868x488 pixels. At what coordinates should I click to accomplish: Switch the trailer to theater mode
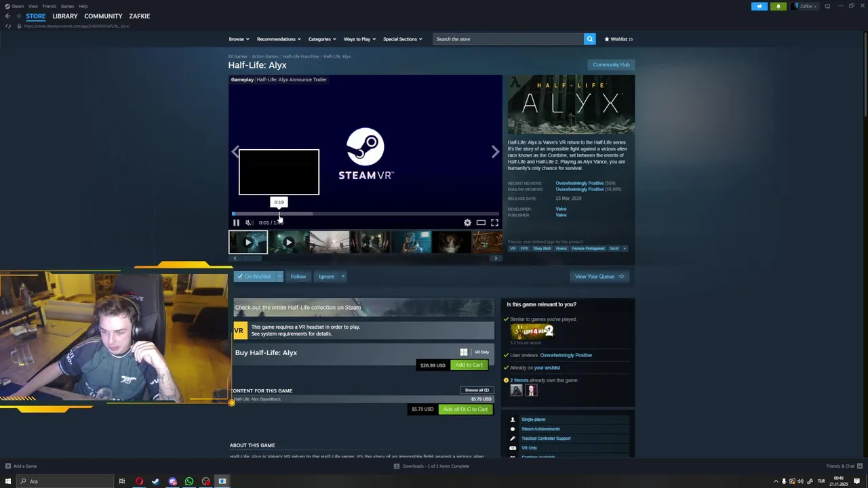[x=481, y=222]
